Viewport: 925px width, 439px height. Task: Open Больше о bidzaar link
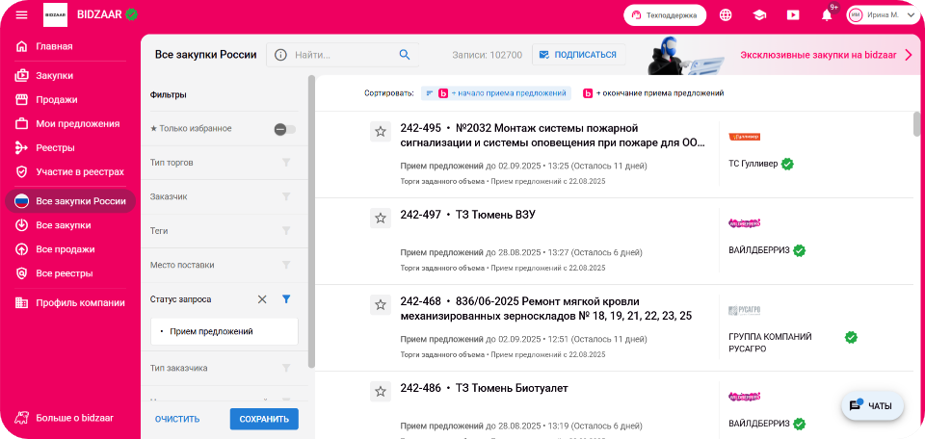64,418
